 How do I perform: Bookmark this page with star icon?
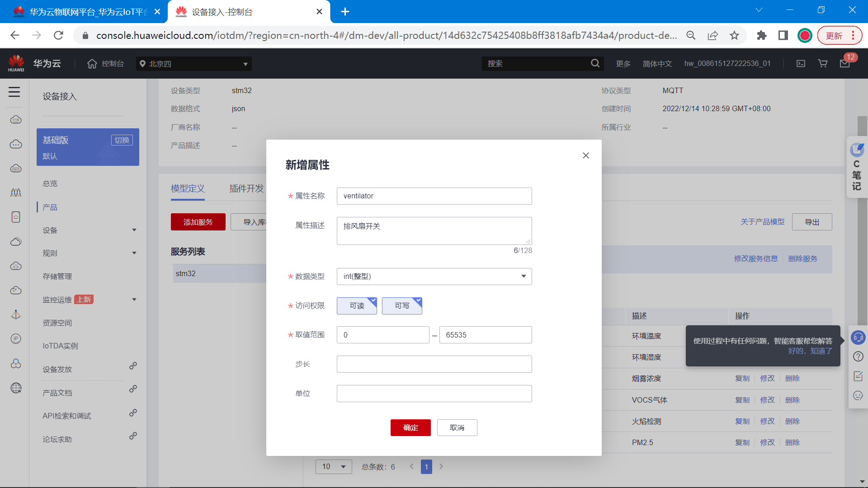pos(734,35)
